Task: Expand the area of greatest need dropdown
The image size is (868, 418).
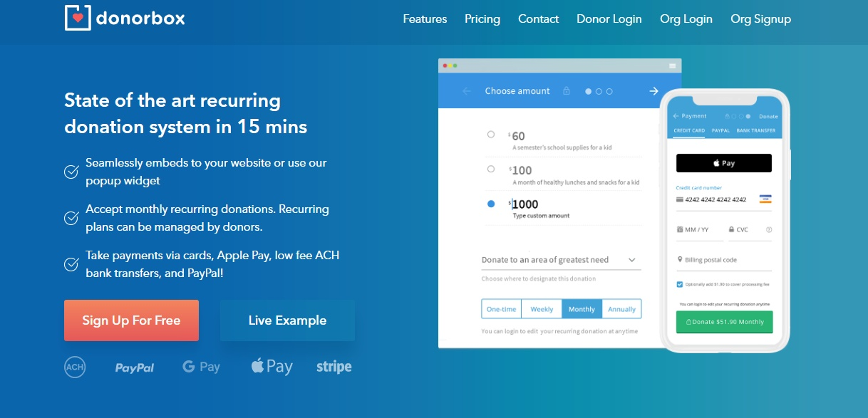Action: click(x=562, y=260)
